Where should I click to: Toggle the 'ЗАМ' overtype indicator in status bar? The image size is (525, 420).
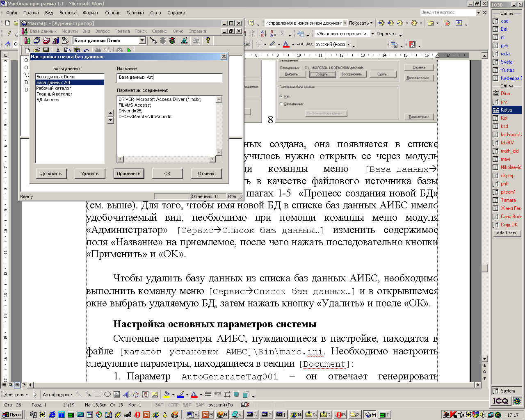[200, 405]
